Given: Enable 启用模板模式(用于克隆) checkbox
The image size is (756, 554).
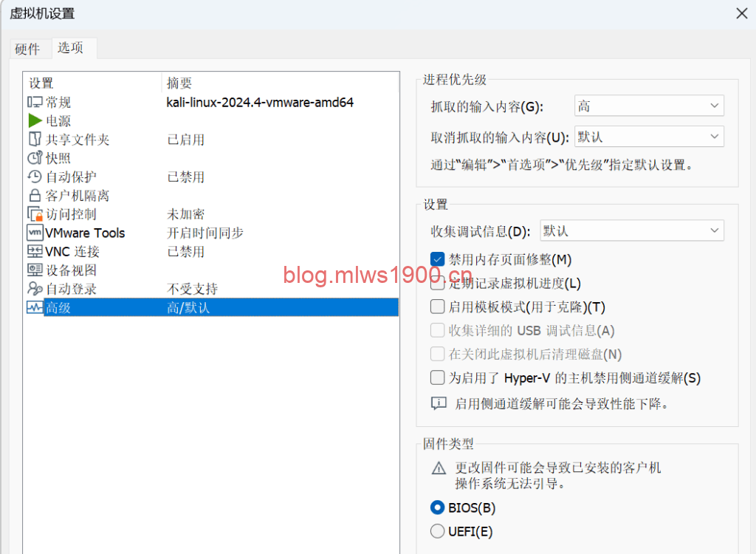Looking at the screenshot, I should click(x=438, y=307).
